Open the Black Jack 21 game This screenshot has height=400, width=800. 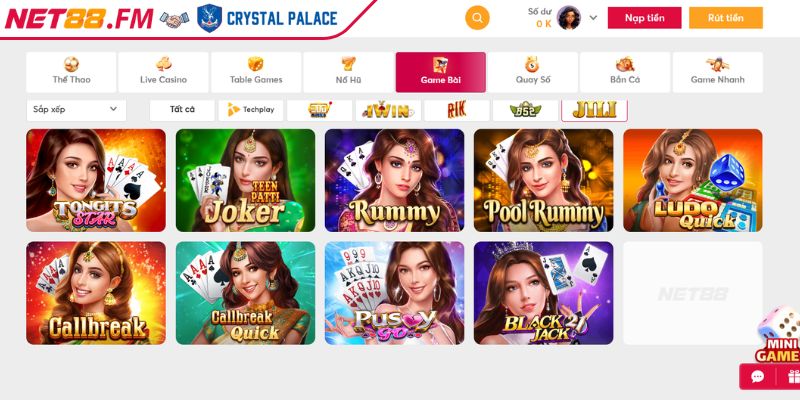[x=543, y=293]
